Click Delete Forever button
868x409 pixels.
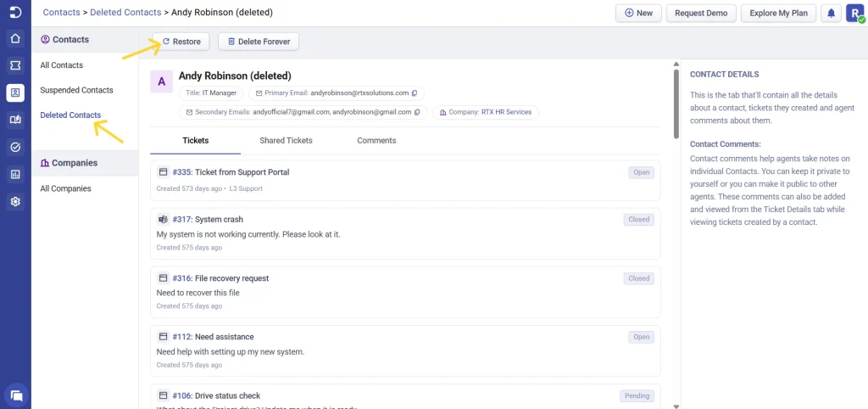point(259,42)
